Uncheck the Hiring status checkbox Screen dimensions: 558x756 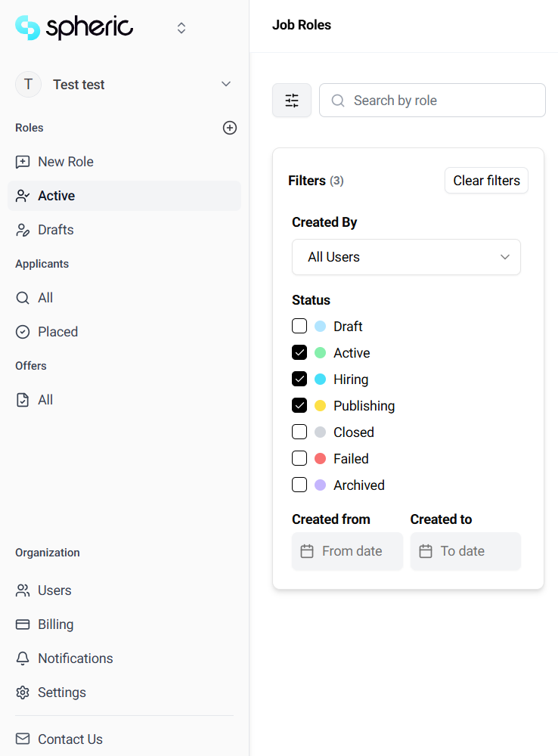(299, 380)
